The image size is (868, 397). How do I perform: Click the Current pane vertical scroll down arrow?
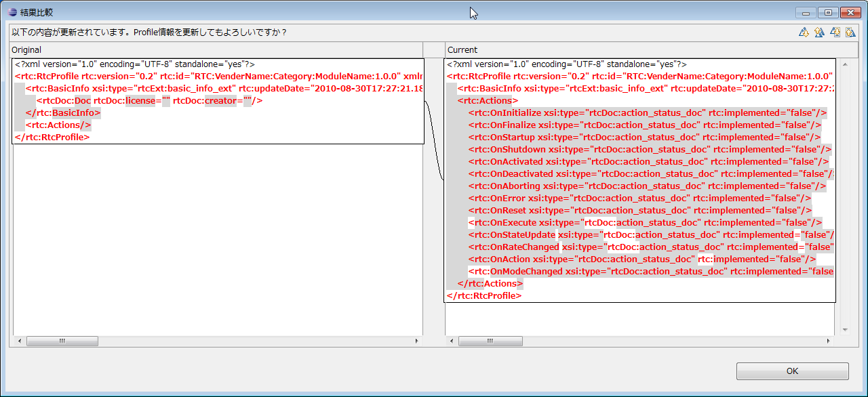tap(845, 330)
